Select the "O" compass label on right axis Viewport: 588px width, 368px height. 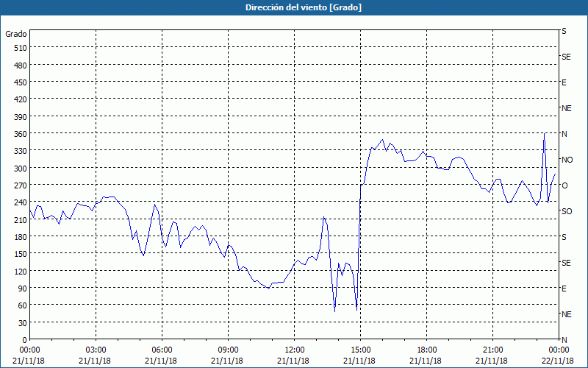pyautogui.click(x=564, y=185)
